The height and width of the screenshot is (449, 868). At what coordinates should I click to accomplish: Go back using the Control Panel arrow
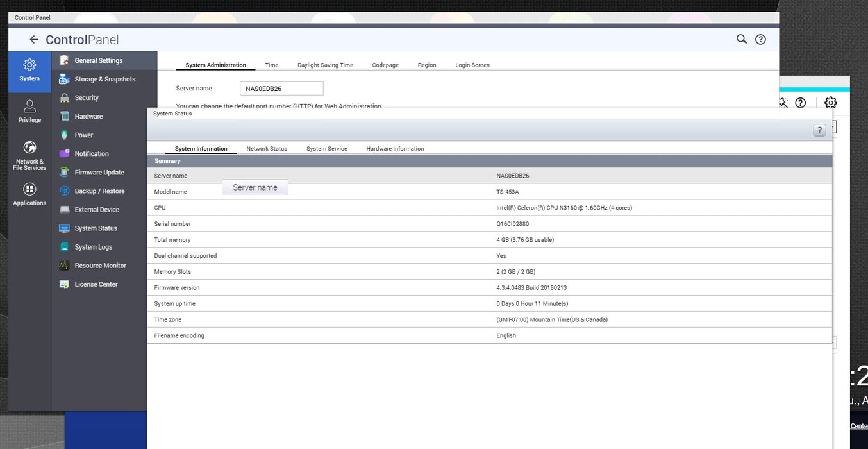[x=34, y=40]
